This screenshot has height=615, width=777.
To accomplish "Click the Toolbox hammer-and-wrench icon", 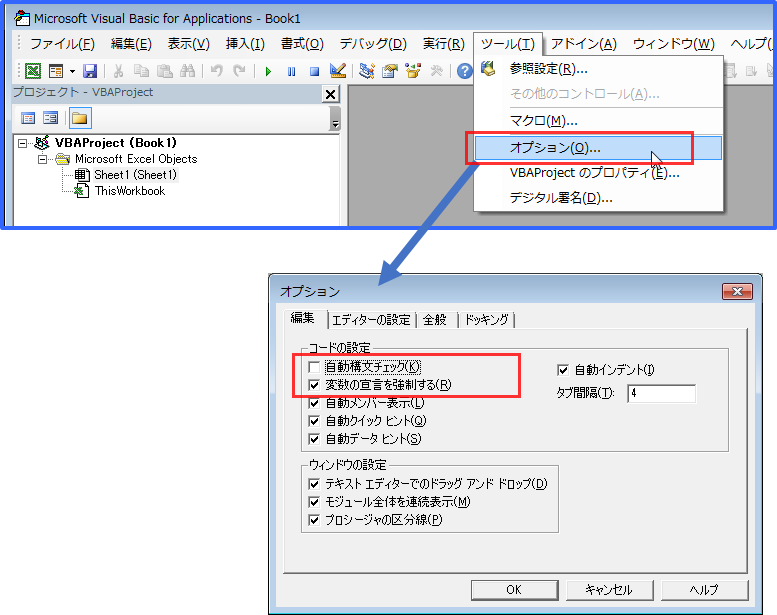I will tap(436, 71).
